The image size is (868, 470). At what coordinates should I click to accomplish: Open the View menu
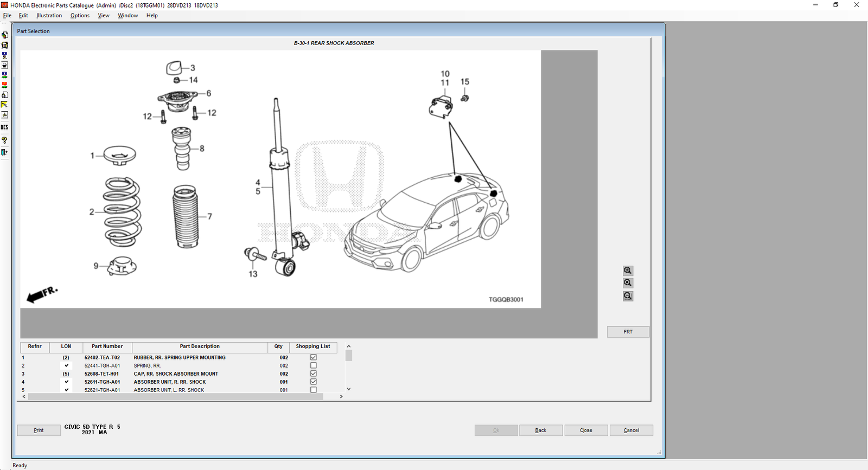[104, 15]
